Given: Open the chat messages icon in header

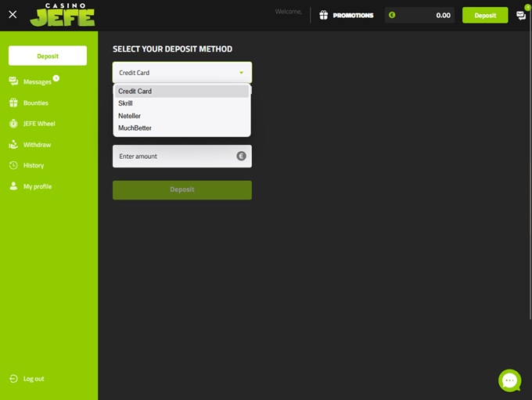Looking at the screenshot, I should pos(521,15).
